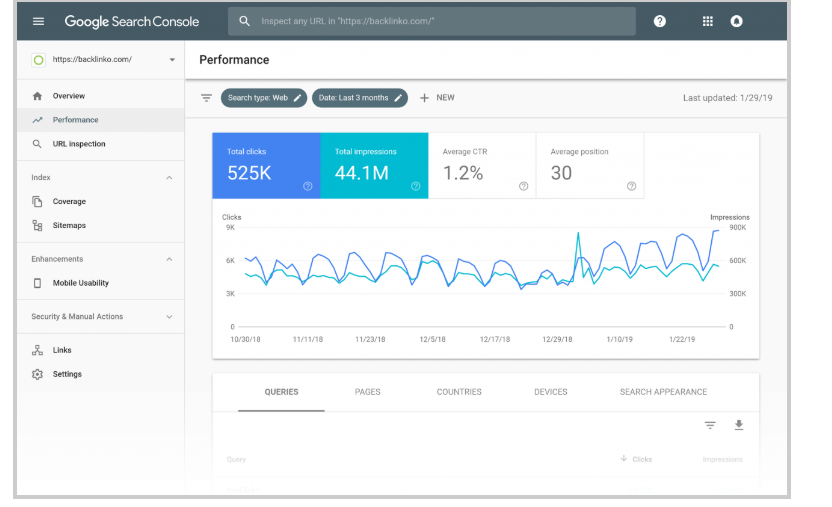
Task: Click the Impressions column header in table
Action: (722, 459)
